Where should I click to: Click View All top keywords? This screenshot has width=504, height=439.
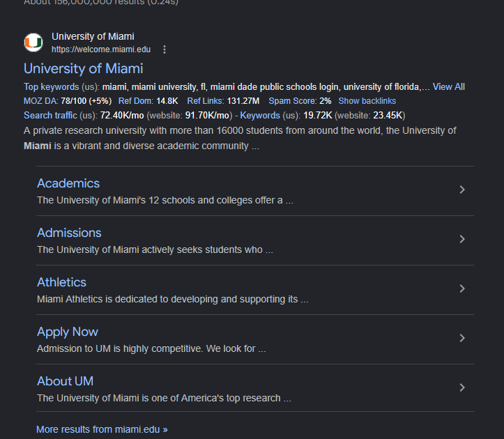448,87
